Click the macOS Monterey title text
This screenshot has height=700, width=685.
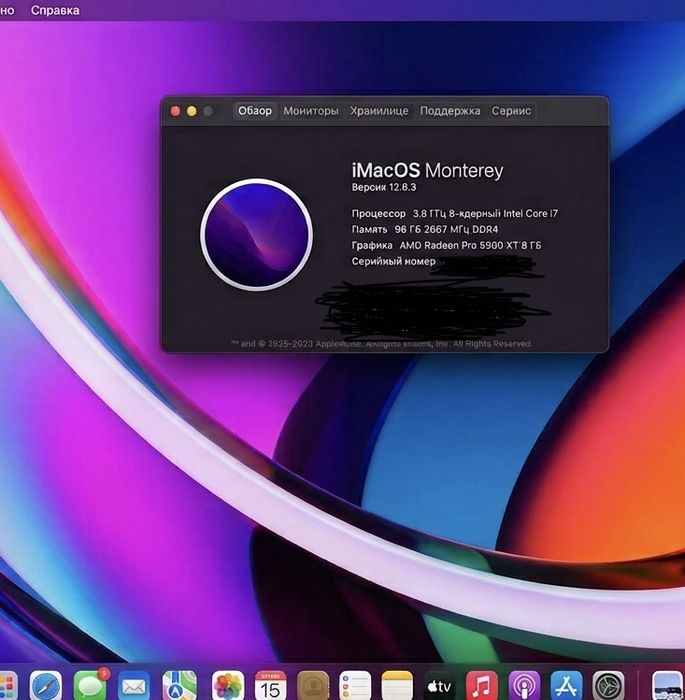coord(427,170)
